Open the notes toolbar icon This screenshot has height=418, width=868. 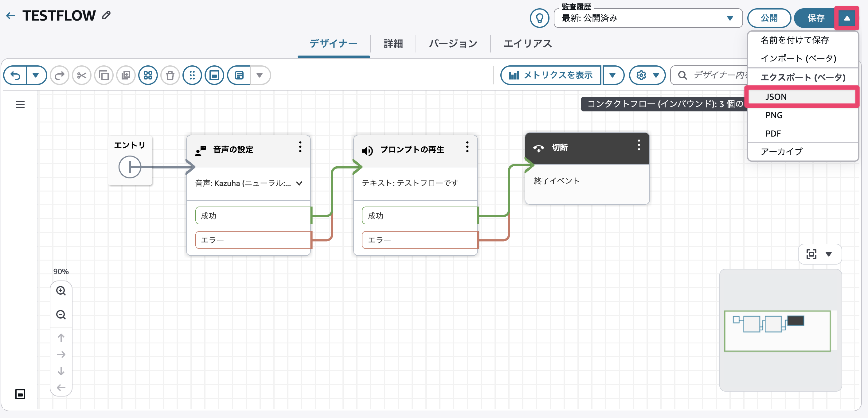pyautogui.click(x=239, y=75)
